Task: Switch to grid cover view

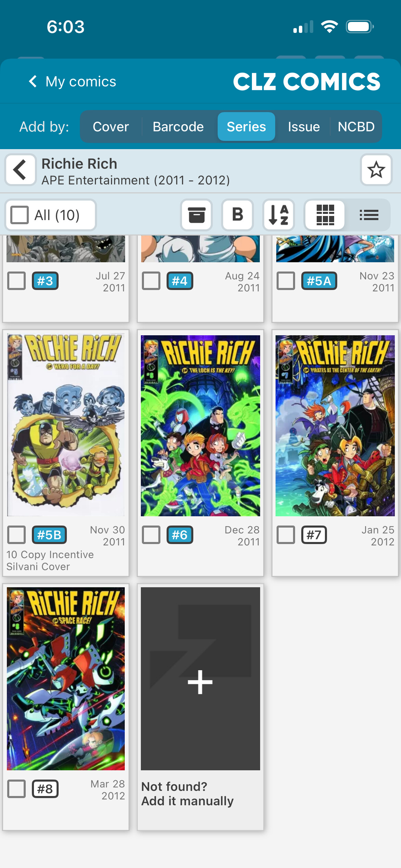Action: point(325,215)
